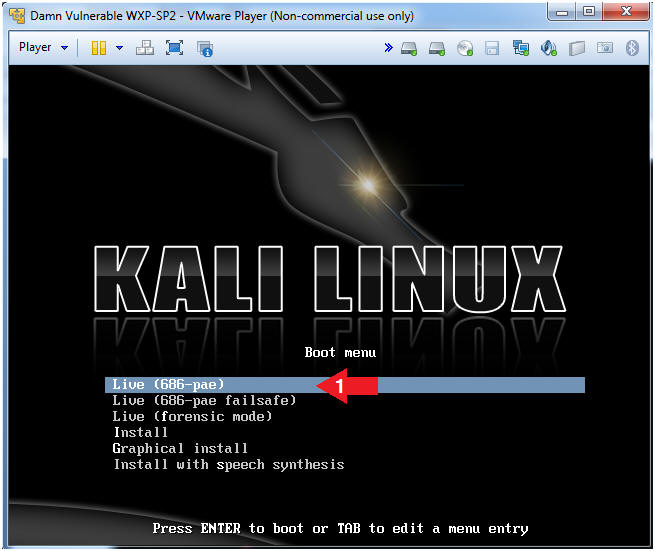Screen dimensions: 655x551
Task: Select the Graphical install boot entry
Action: (180, 449)
